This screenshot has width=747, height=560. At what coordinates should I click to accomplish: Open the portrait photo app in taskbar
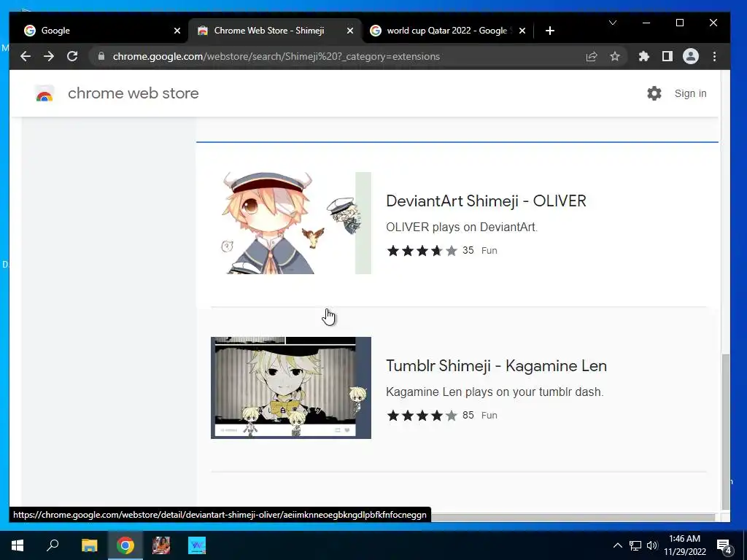(x=161, y=545)
